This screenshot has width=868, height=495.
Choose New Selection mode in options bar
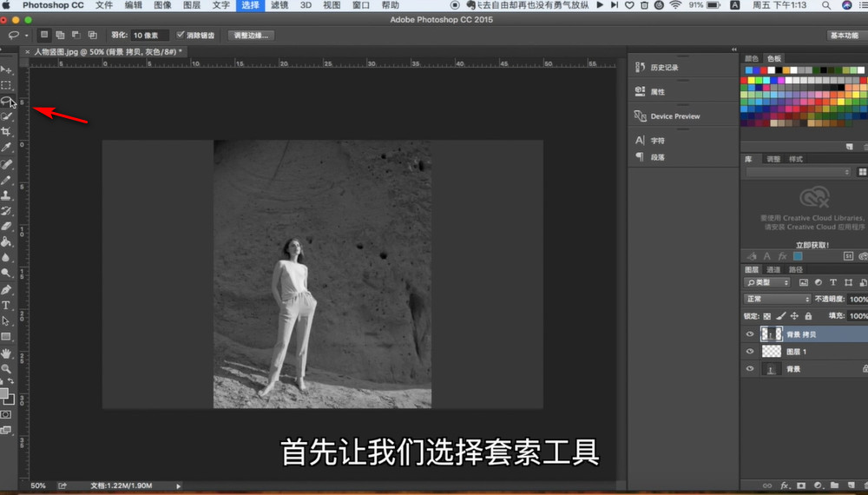(44, 35)
